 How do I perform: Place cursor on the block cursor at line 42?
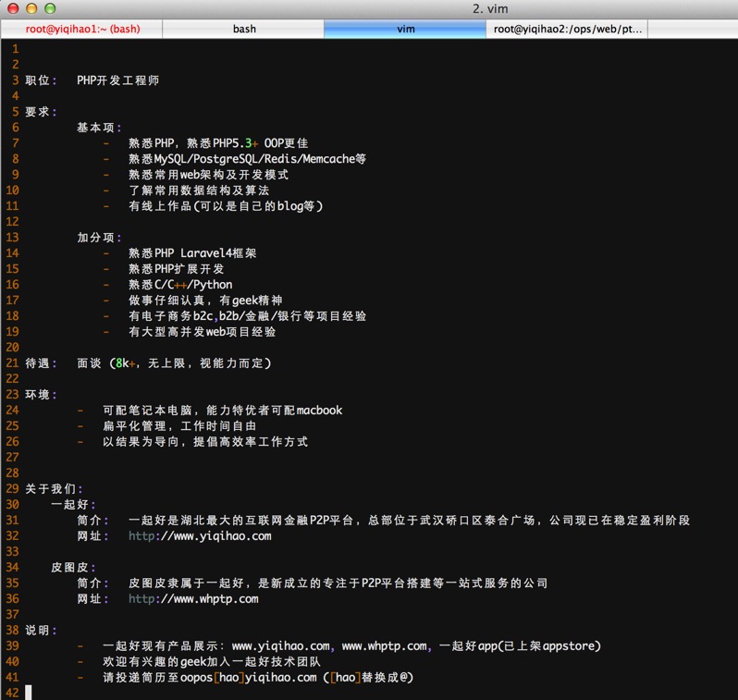(x=29, y=693)
